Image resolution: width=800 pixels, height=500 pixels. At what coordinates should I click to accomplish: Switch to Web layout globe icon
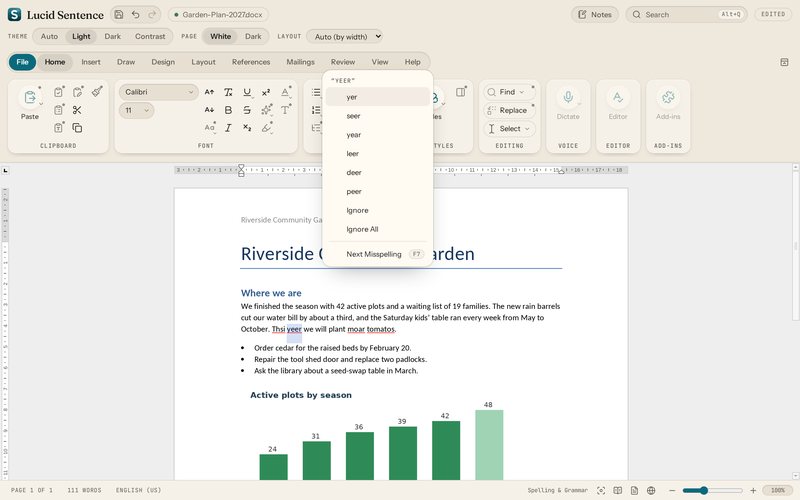[x=651, y=490]
